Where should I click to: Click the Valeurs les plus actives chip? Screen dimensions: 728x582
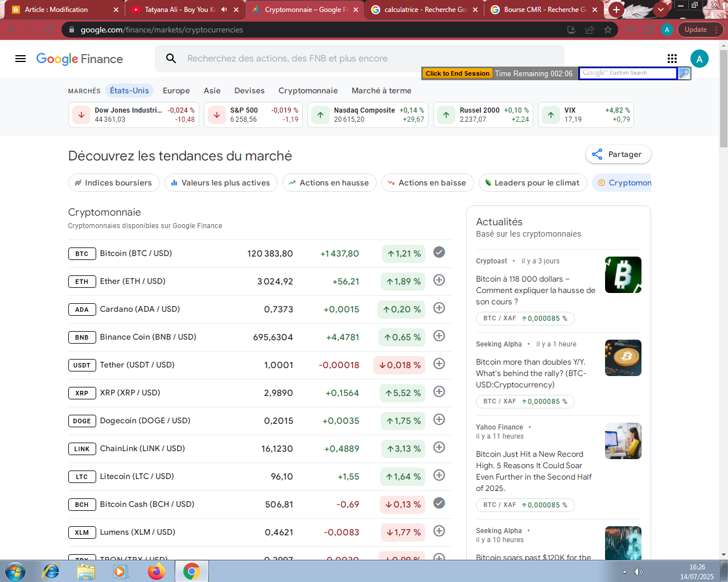click(x=221, y=183)
